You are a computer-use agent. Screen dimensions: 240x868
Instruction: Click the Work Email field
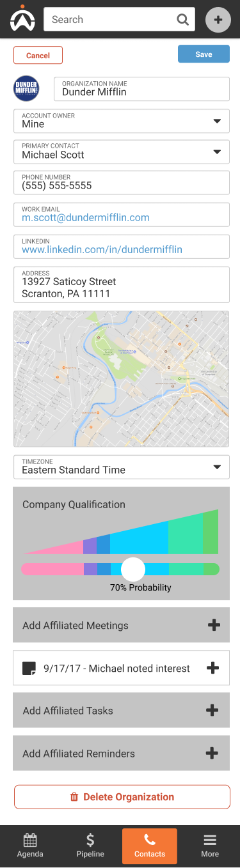[x=122, y=215]
